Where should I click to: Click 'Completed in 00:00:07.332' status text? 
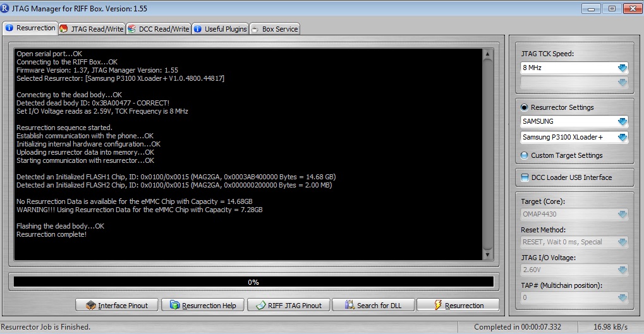pyautogui.click(x=518, y=327)
